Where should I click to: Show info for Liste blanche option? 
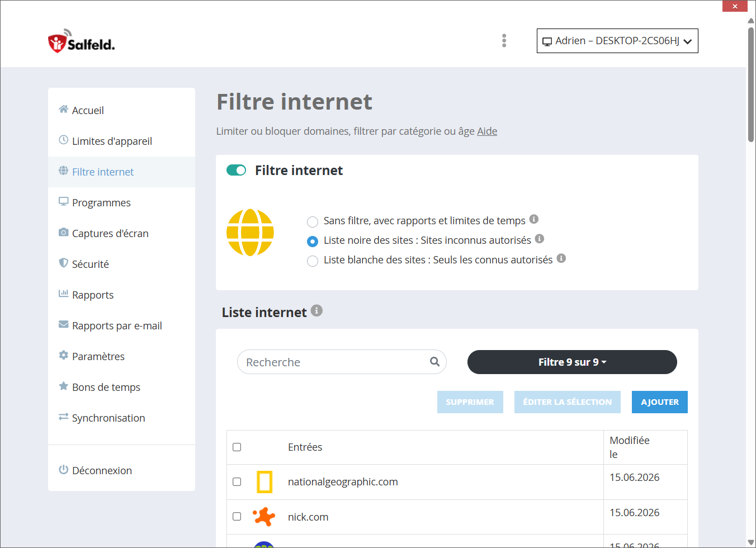click(x=561, y=258)
